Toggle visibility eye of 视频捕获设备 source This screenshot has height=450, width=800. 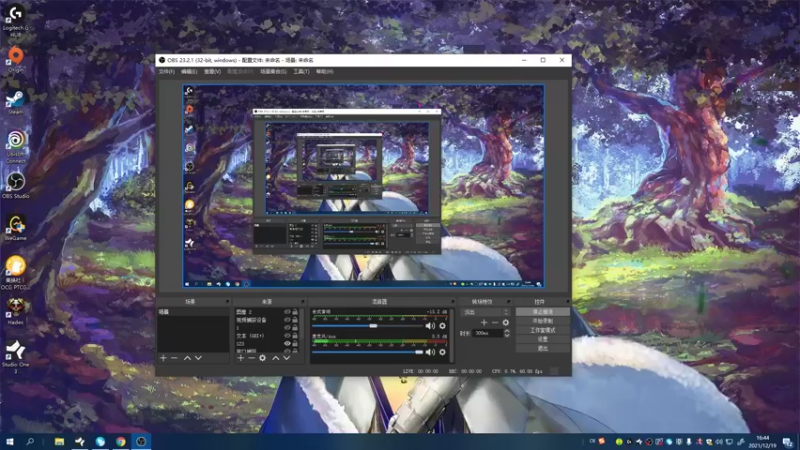click(287, 320)
